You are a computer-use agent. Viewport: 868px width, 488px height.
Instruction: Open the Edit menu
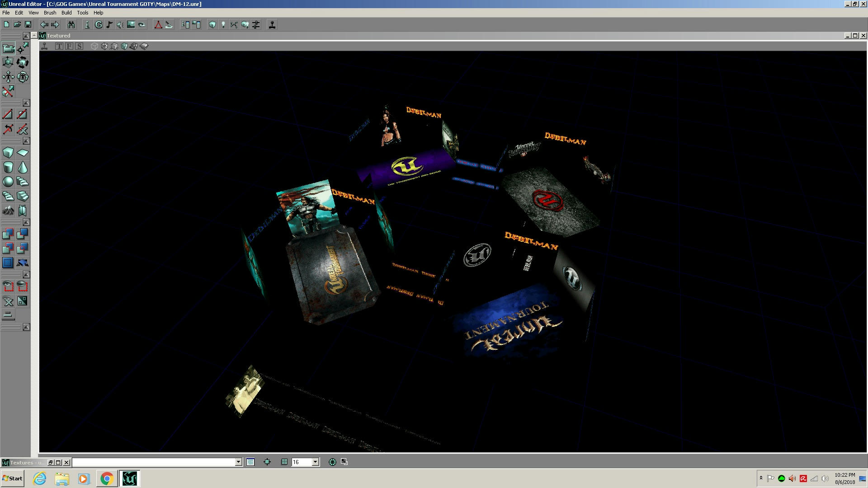[x=19, y=13]
